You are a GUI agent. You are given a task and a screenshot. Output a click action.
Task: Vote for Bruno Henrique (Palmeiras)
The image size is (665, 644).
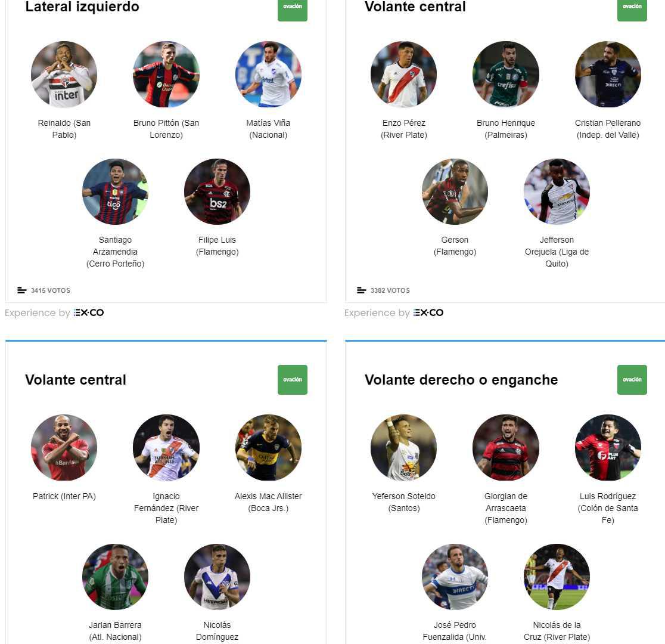pyautogui.click(x=506, y=75)
